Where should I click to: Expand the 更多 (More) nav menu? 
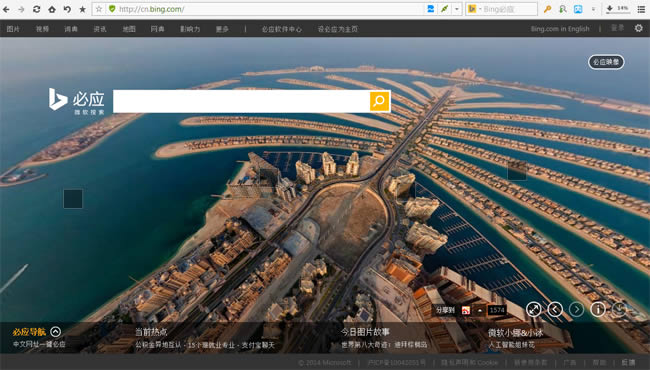[x=222, y=29]
